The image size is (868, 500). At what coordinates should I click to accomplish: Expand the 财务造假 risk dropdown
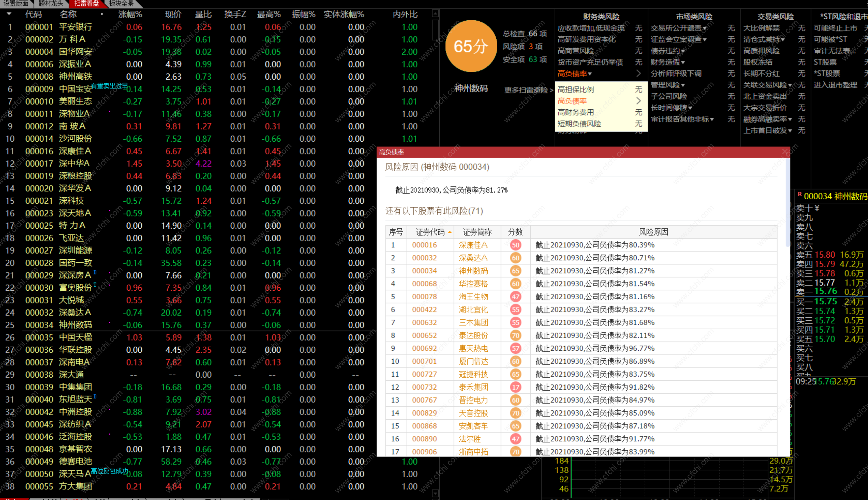pyautogui.click(x=683, y=62)
